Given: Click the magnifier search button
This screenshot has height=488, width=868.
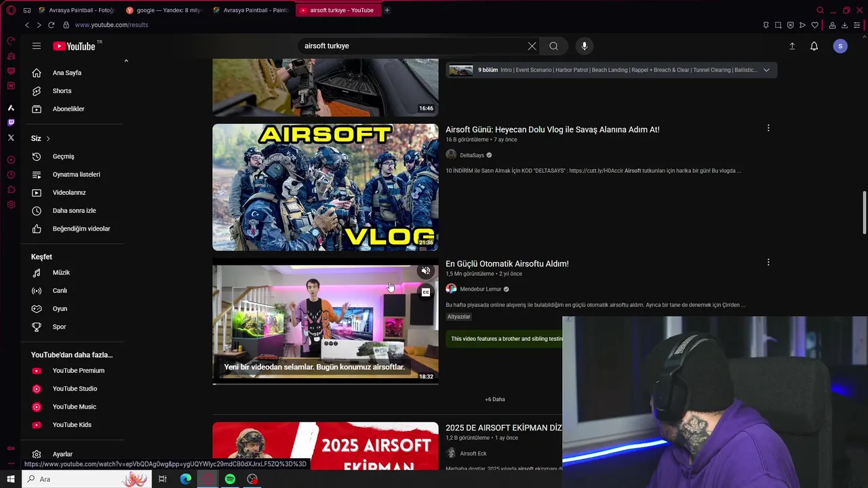Looking at the screenshot, I should pyautogui.click(x=553, y=46).
